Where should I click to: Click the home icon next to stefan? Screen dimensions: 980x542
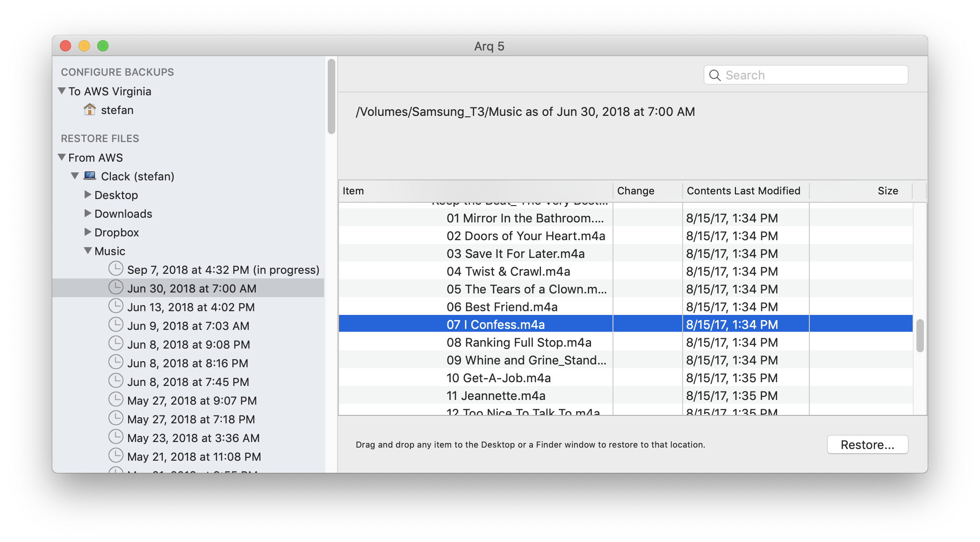tap(89, 110)
